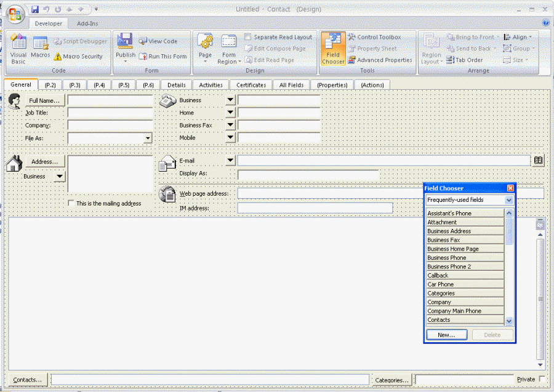Save the form using quick access toolbar
This screenshot has width=554, height=392.
click(x=34, y=9)
